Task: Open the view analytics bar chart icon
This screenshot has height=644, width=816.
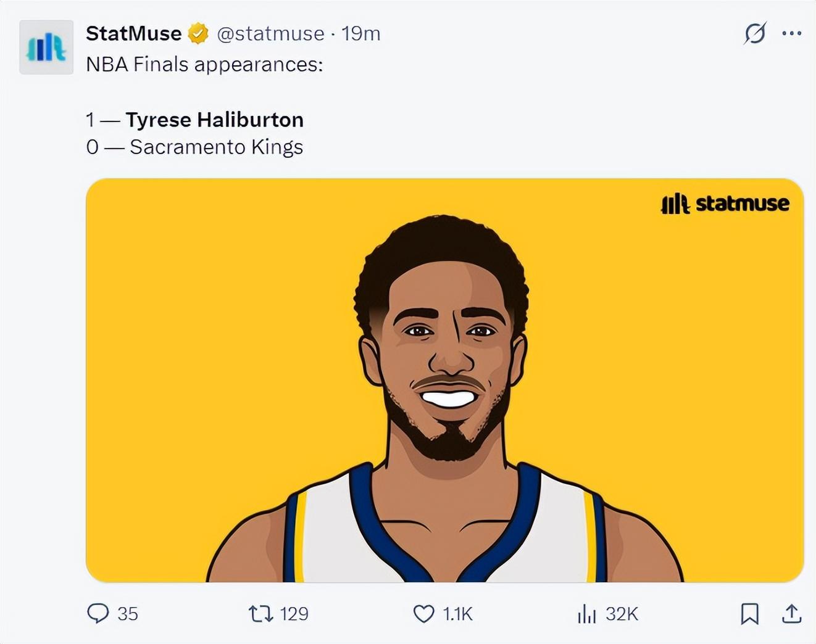Action: point(586,614)
